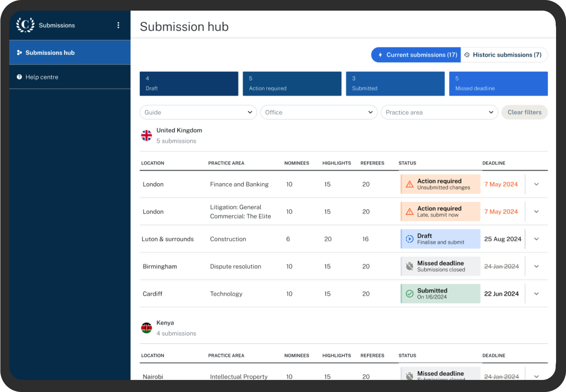
Task: Click the 7 May 2024 deadline for Finance and Banking
Action: point(501,184)
